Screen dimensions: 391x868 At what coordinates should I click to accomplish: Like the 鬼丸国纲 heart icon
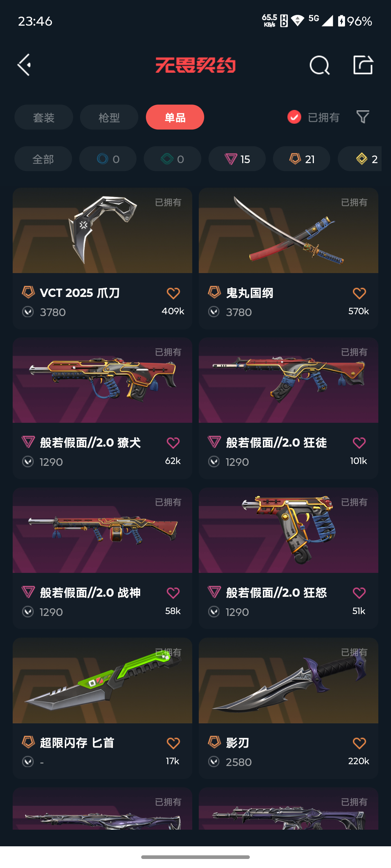[359, 293]
